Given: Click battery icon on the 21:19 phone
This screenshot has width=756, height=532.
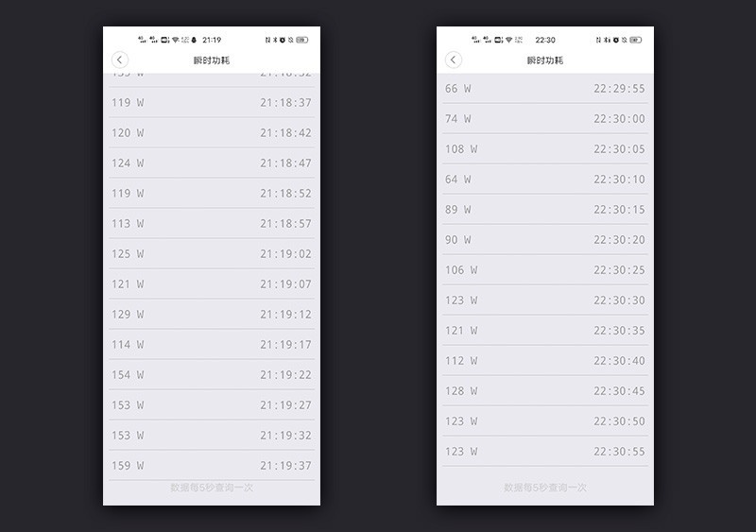Looking at the screenshot, I should pos(302,40).
